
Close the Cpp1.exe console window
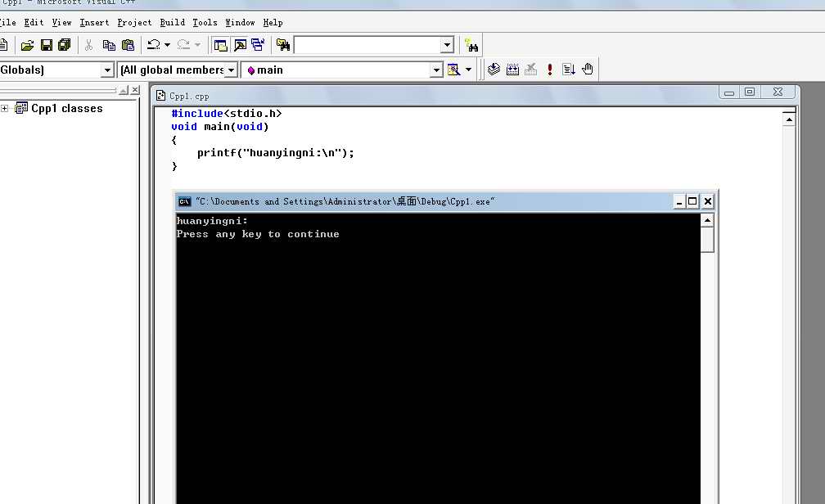(708, 201)
